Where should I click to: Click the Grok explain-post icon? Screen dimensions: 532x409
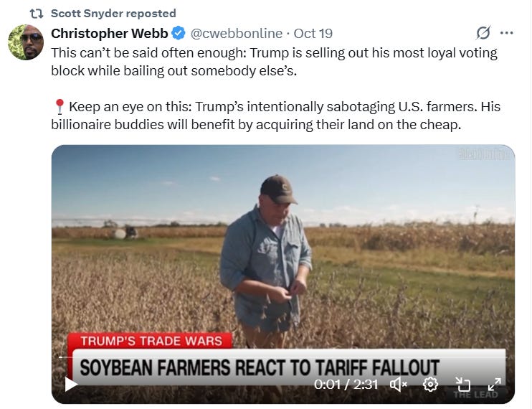[483, 33]
